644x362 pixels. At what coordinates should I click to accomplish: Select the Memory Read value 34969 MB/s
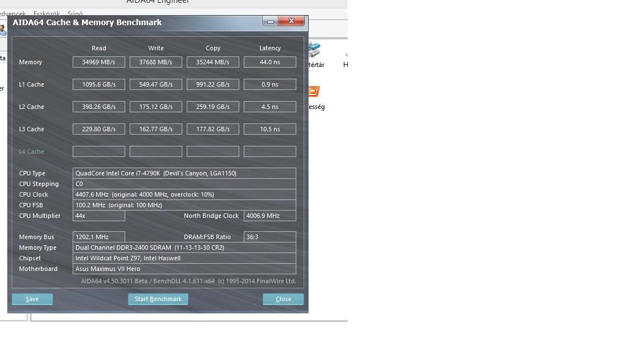coord(98,62)
